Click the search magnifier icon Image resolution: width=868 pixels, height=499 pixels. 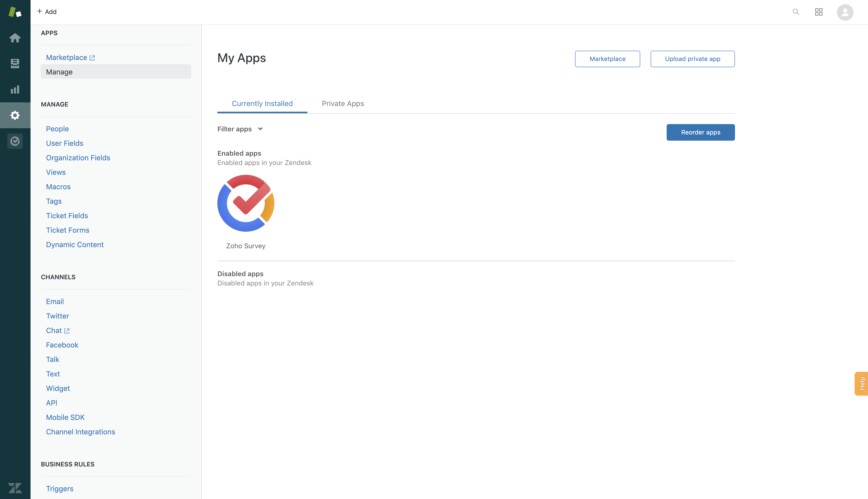point(796,12)
